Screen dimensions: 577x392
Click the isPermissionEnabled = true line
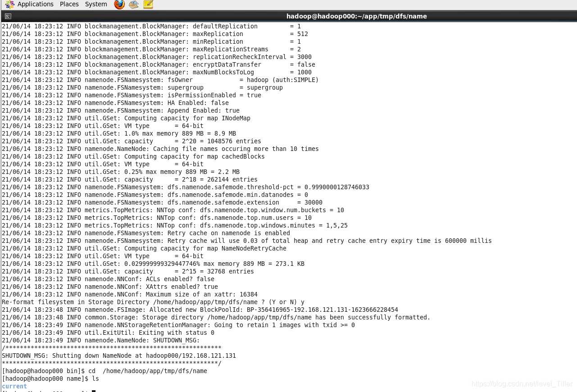click(132, 95)
